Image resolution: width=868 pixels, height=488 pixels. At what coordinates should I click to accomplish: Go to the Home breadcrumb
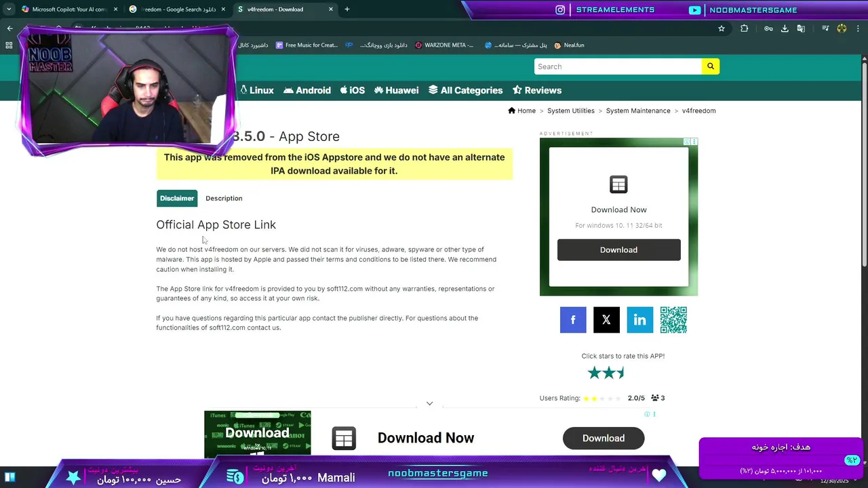point(521,110)
